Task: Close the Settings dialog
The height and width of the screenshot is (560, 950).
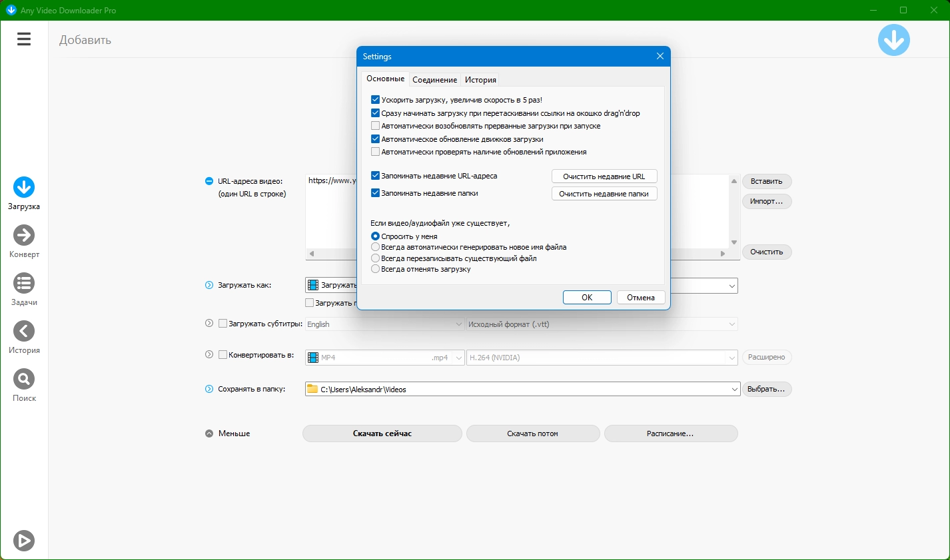Action: [660, 56]
